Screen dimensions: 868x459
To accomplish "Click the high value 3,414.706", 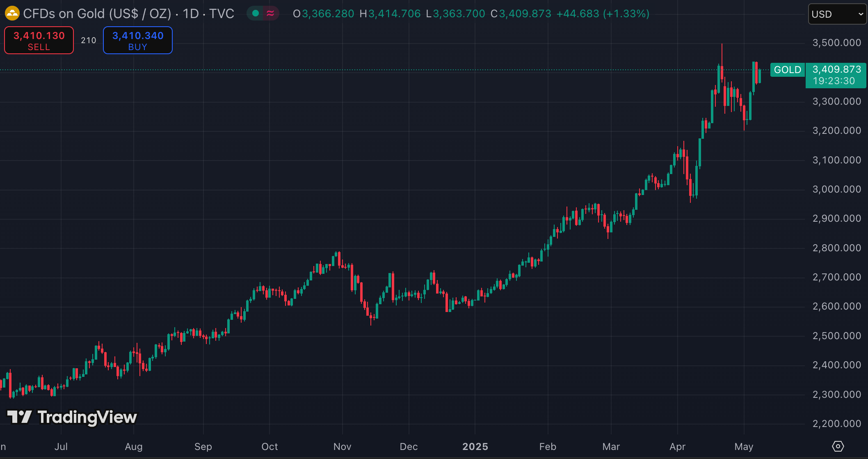I will 394,14.
